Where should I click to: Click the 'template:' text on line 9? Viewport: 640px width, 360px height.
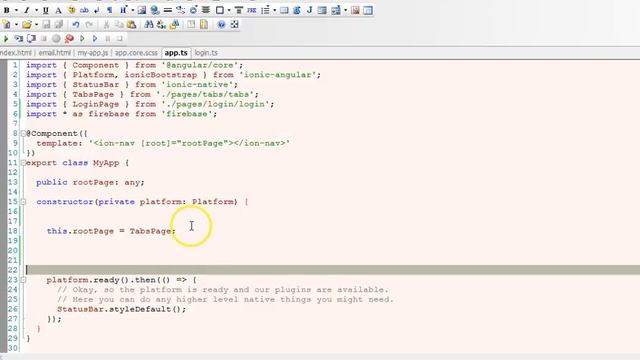(x=60, y=143)
